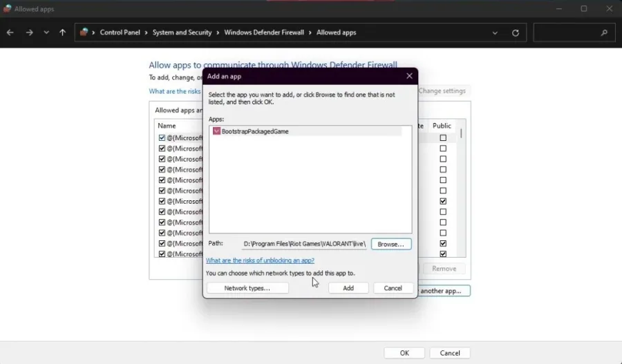Enable Public checkbox in the first row
The image size is (622, 364).
pos(443,137)
